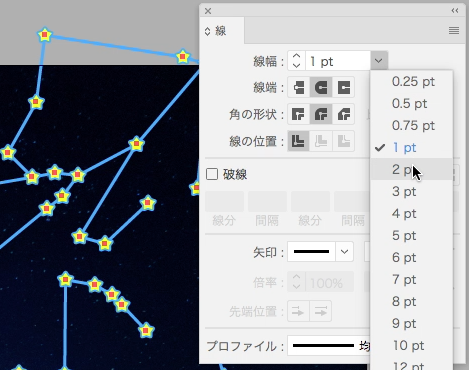
Task: Close the 線 panel with X
Action: tap(208, 11)
